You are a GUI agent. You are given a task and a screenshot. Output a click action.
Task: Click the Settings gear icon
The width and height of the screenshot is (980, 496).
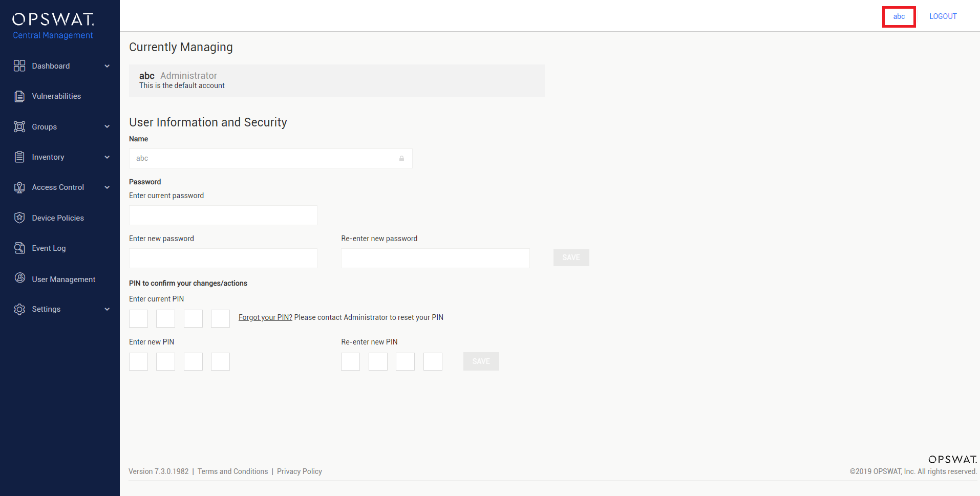coord(19,309)
